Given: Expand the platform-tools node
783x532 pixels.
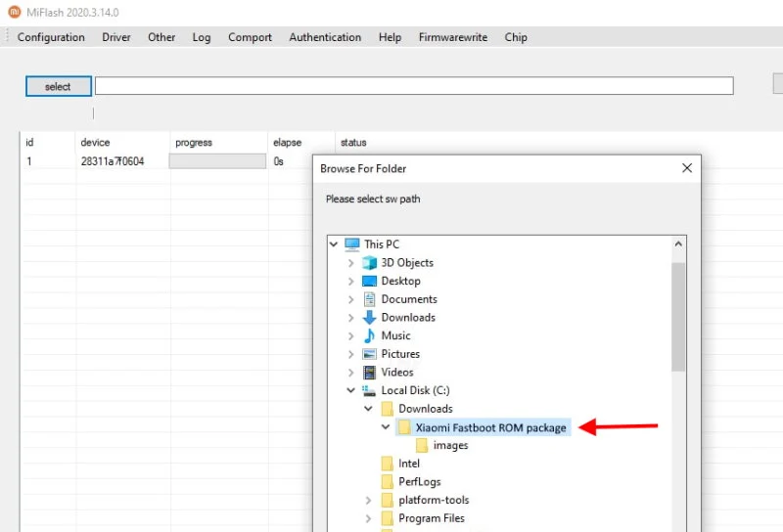Looking at the screenshot, I should coord(369,500).
